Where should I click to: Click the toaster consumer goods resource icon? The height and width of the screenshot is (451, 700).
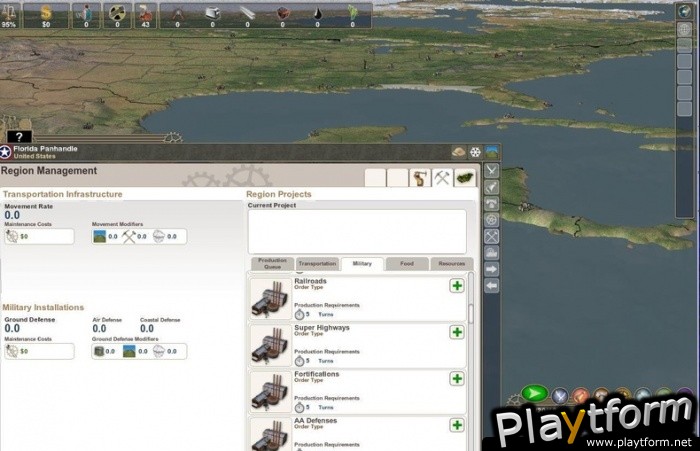[212, 13]
